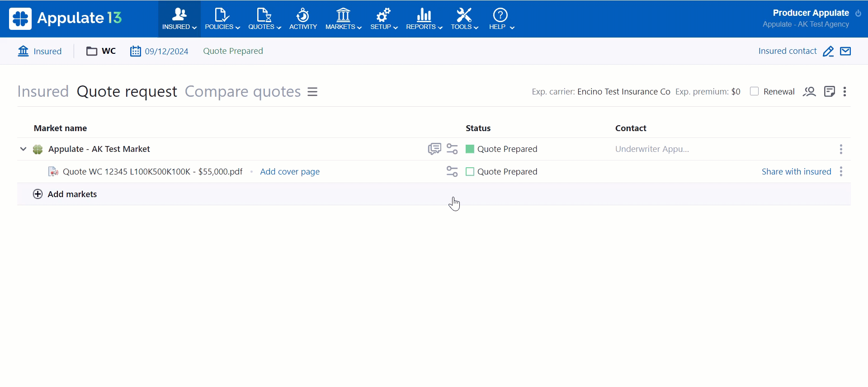Switch to the Compare quotes tab
Image resolution: width=868 pixels, height=387 pixels.
click(243, 92)
